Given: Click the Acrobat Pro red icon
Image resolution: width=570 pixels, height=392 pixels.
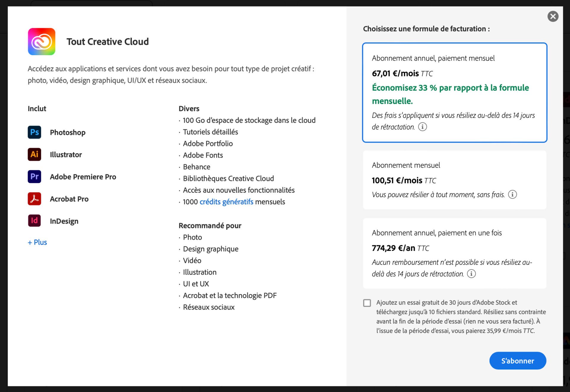Looking at the screenshot, I should [34, 199].
